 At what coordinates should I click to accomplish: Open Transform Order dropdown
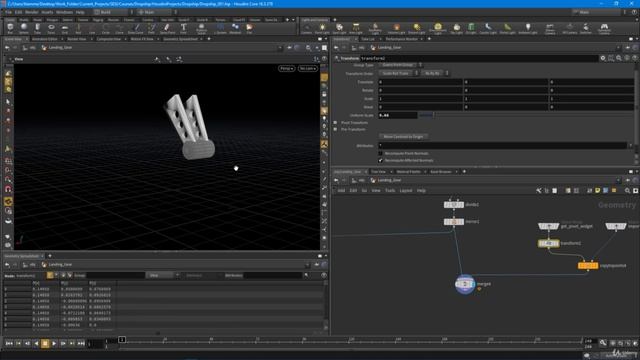coord(399,73)
